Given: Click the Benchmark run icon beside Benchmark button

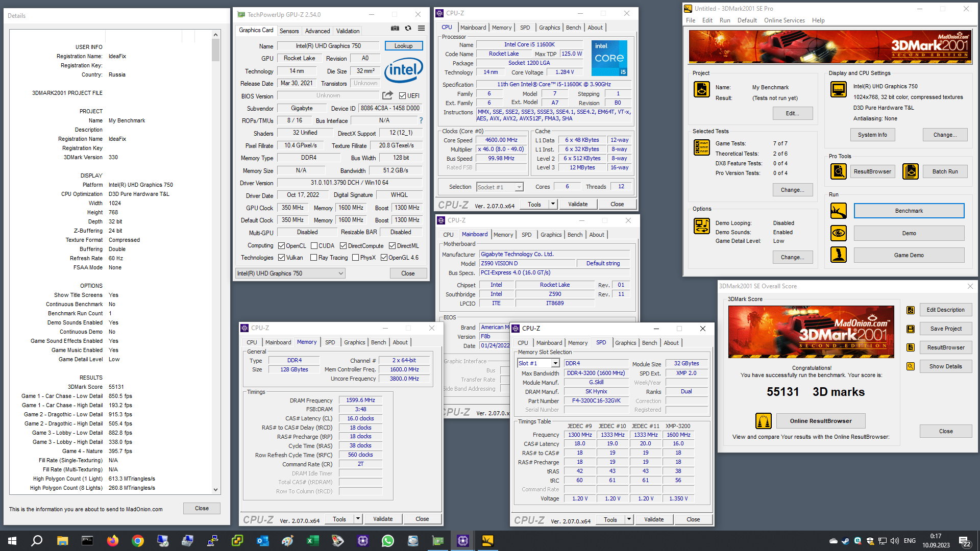Looking at the screenshot, I should tap(839, 211).
